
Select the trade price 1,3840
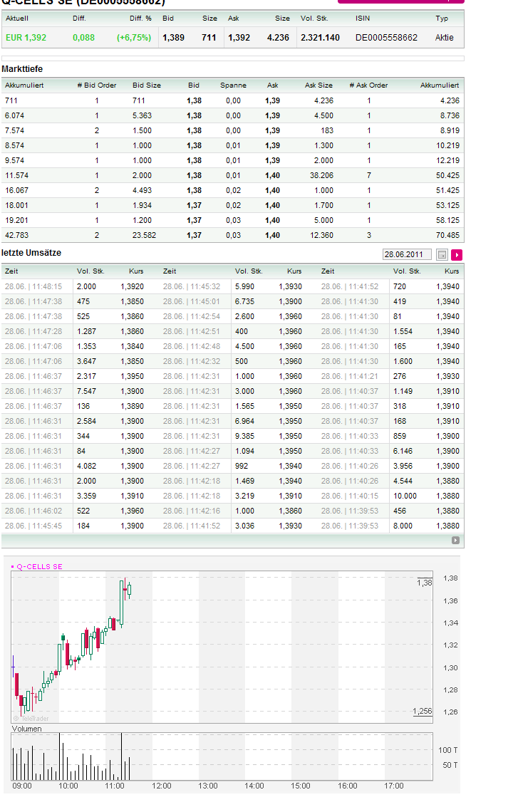pos(133,346)
